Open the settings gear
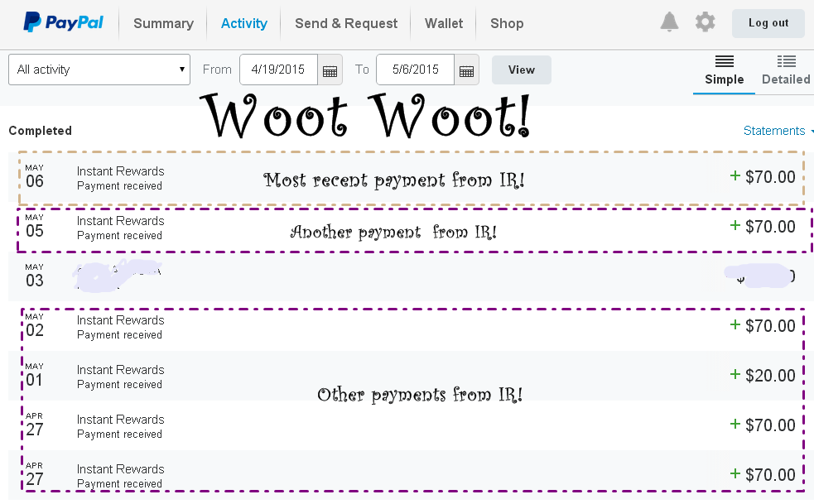Image resolution: width=814 pixels, height=504 pixels. 705,22
